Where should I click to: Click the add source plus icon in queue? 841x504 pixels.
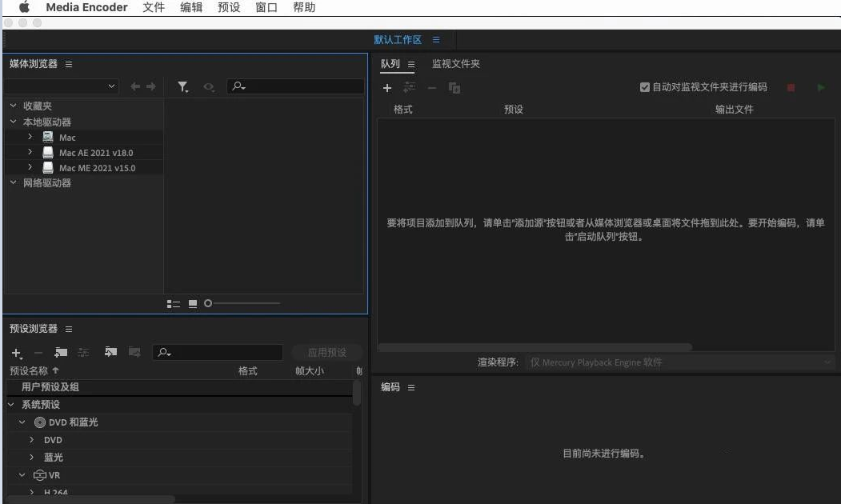coord(387,88)
